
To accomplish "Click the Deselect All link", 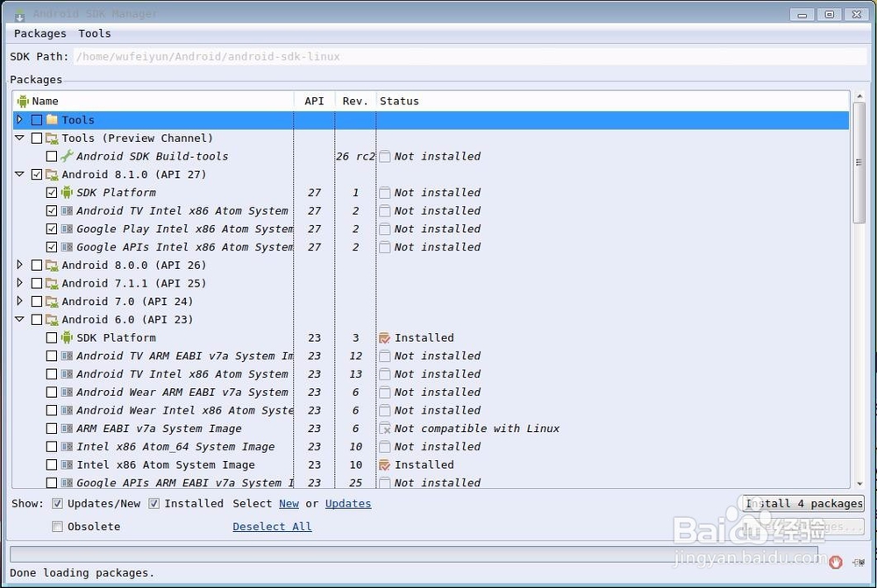I will 273,527.
